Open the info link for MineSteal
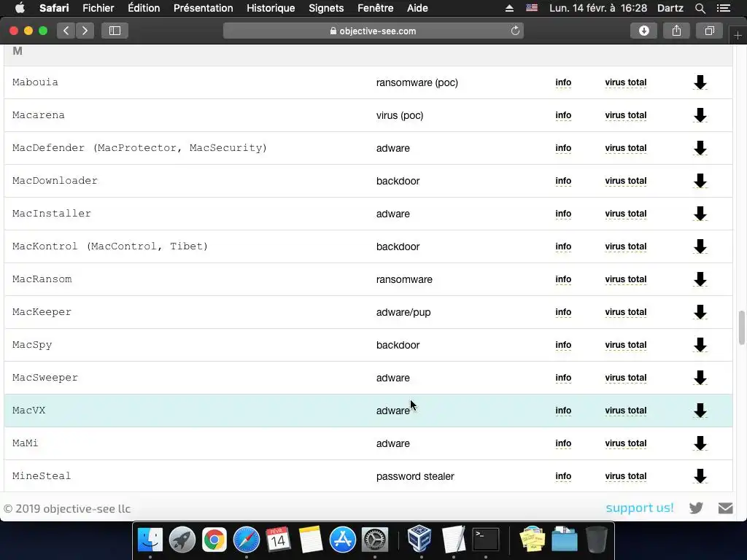Viewport: 747px width, 560px height. [563, 476]
